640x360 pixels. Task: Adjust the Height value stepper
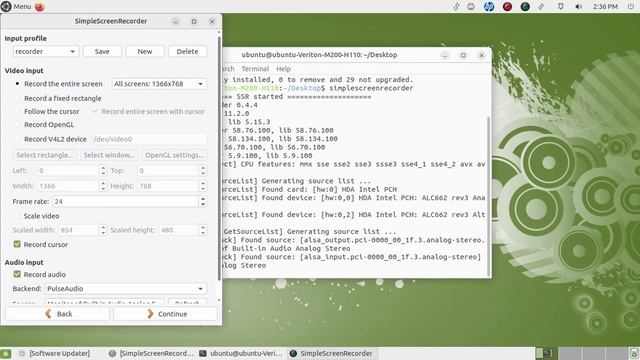(203, 186)
